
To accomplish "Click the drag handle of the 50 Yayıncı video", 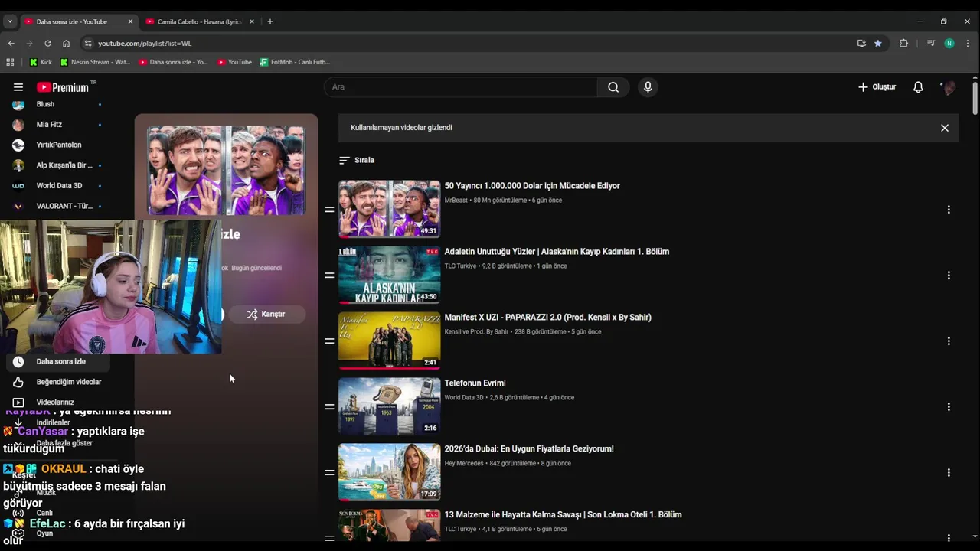I will tap(329, 210).
